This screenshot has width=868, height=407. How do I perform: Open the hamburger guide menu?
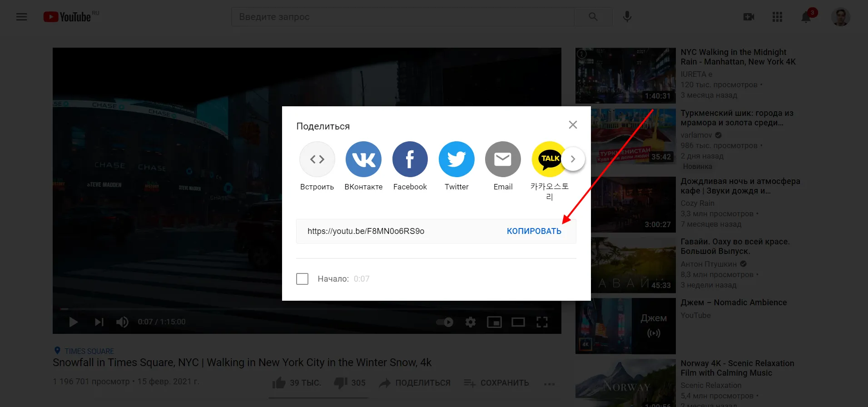[22, 17]
